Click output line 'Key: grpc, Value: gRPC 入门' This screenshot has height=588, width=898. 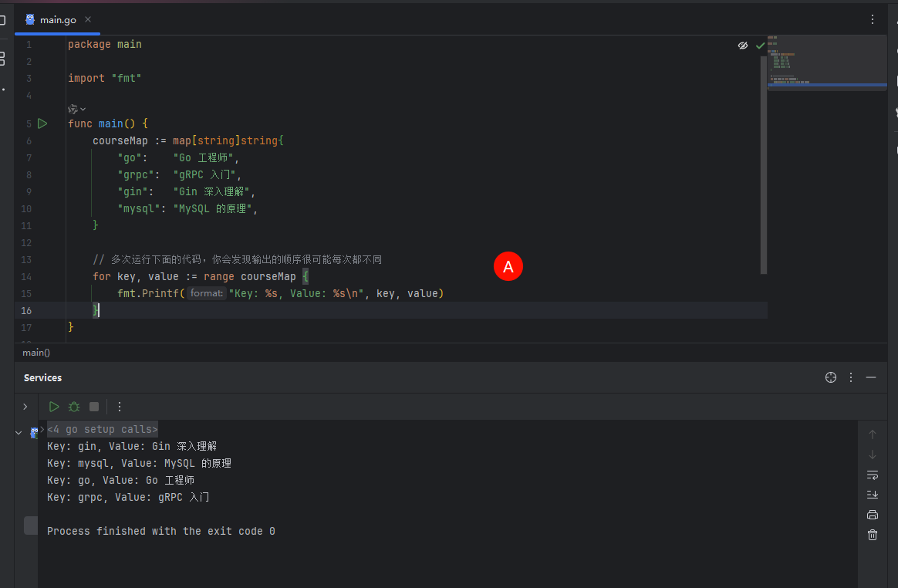point(128,497)
